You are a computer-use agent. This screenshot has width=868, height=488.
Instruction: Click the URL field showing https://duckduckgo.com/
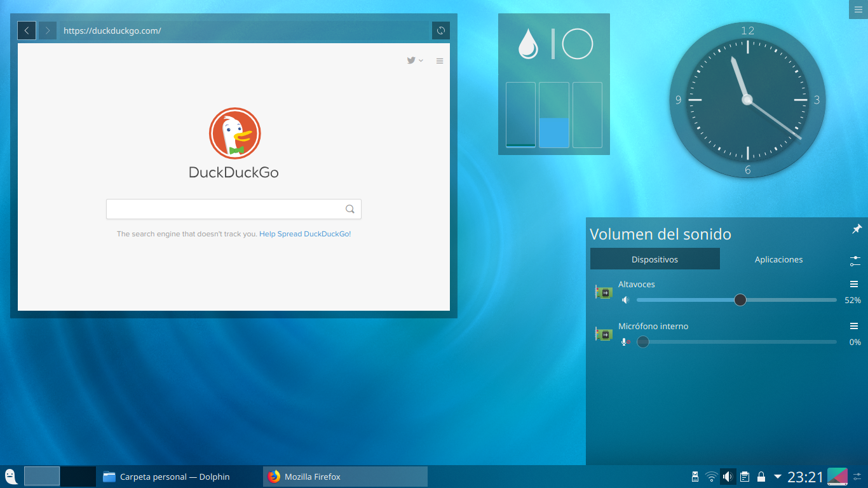(x=245, y=30)
